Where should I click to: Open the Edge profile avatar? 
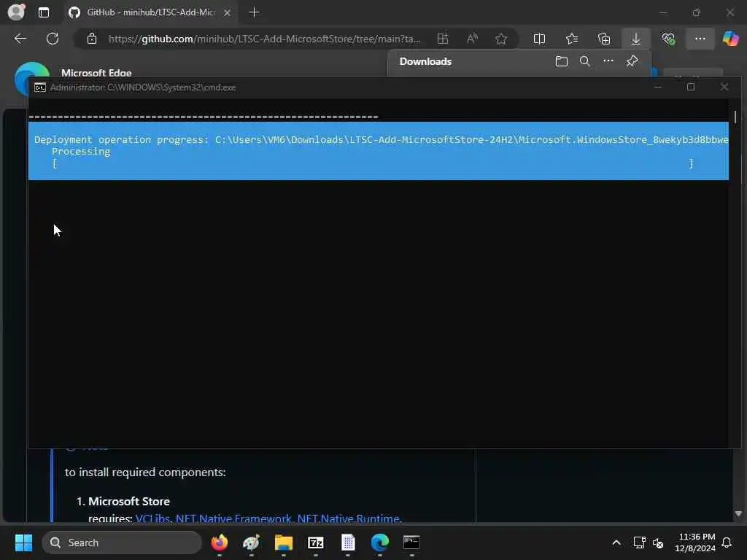tap(16, 12)
